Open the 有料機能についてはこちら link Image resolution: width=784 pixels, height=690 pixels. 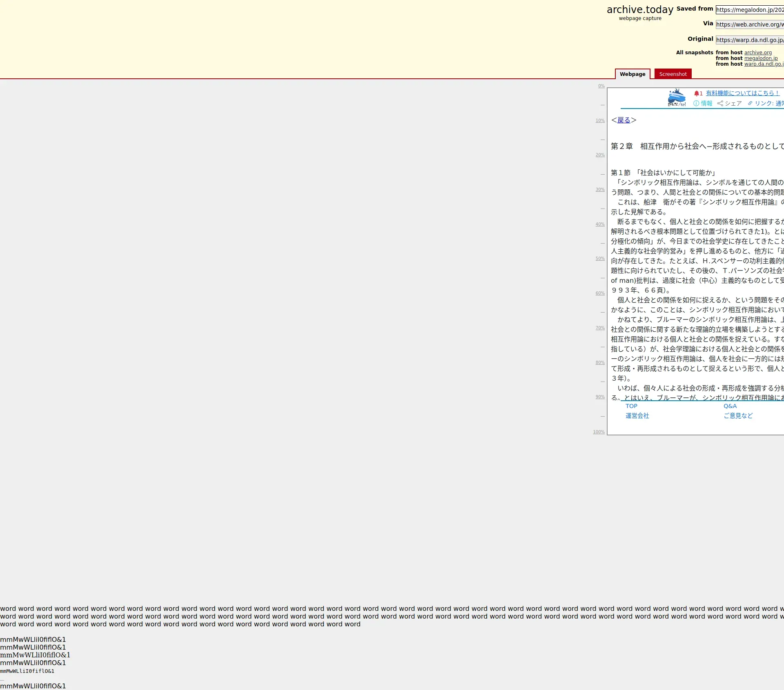pyautogui.click(x=742, y=93)
